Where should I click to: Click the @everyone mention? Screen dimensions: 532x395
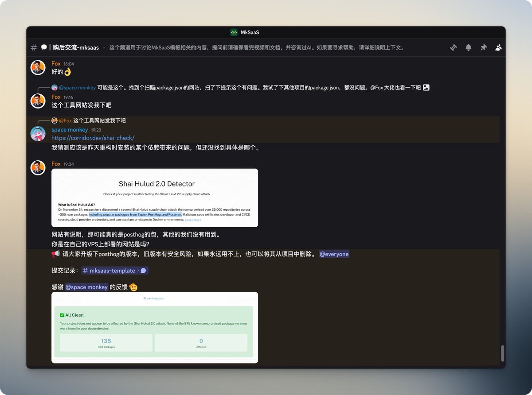[334, 254]
